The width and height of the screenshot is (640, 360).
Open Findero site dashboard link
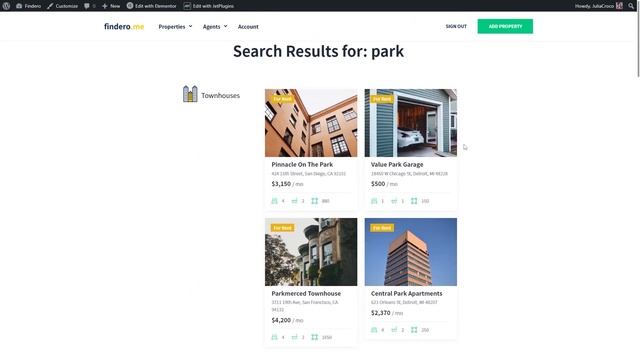point(28,6)
